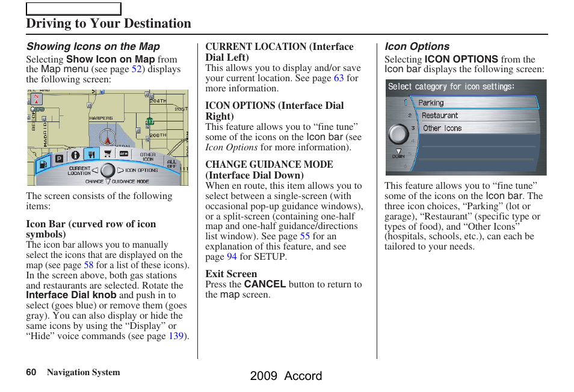
Task: Toggle the restaurant fork-and-knife icon
Action: click(x=91, y=155)
